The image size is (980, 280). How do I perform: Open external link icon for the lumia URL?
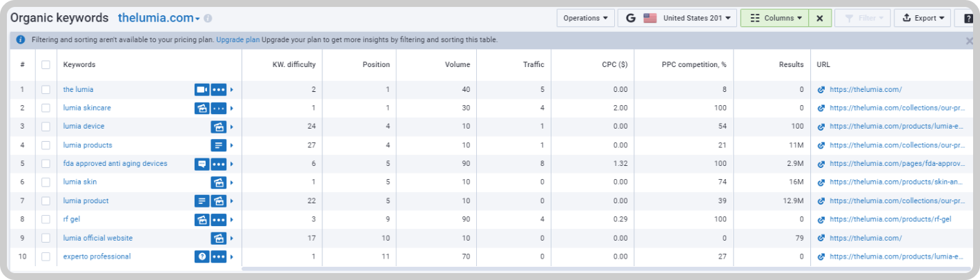(821, 90)
